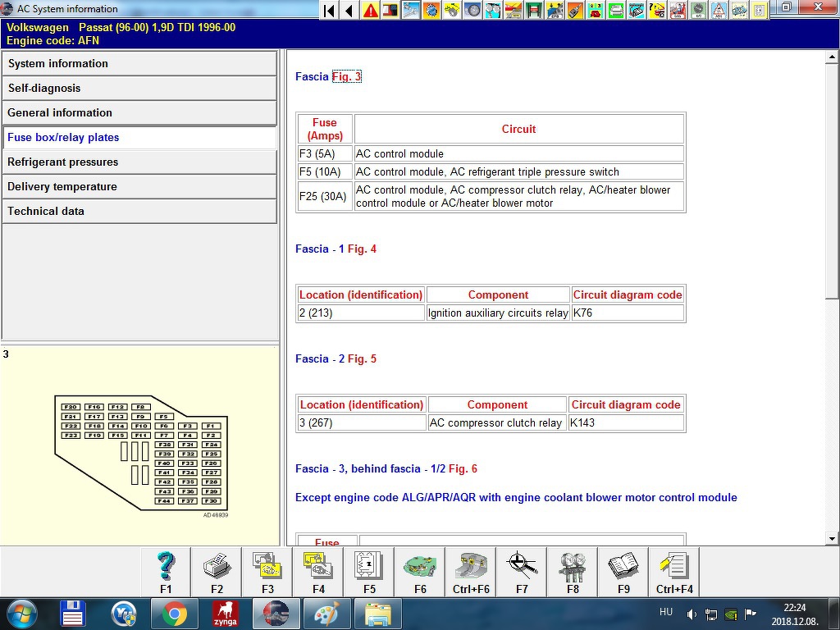The image size is (840, 630).
Task: Open Paint from the taskbar
Action: [326, 614]
